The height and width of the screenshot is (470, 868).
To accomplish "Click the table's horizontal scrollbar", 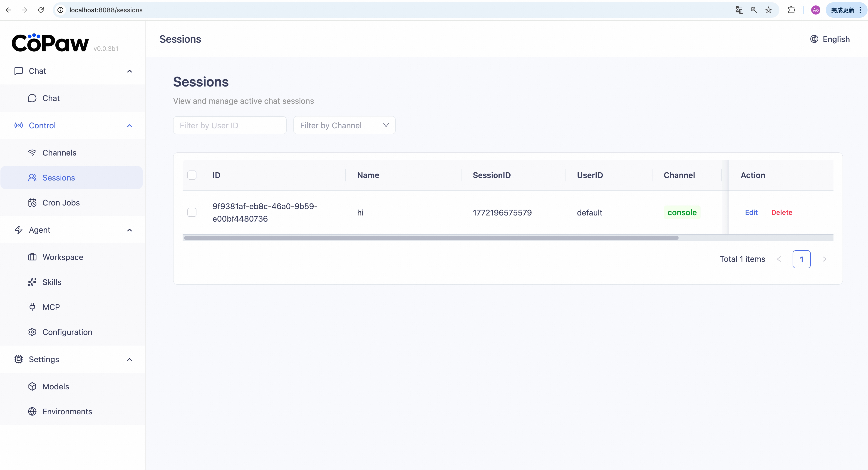I will tap(431, 238).
